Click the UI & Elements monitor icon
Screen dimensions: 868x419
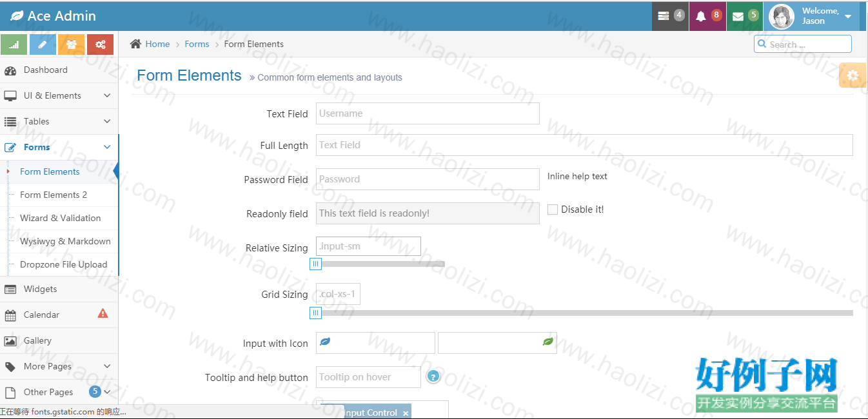[10, 95]
